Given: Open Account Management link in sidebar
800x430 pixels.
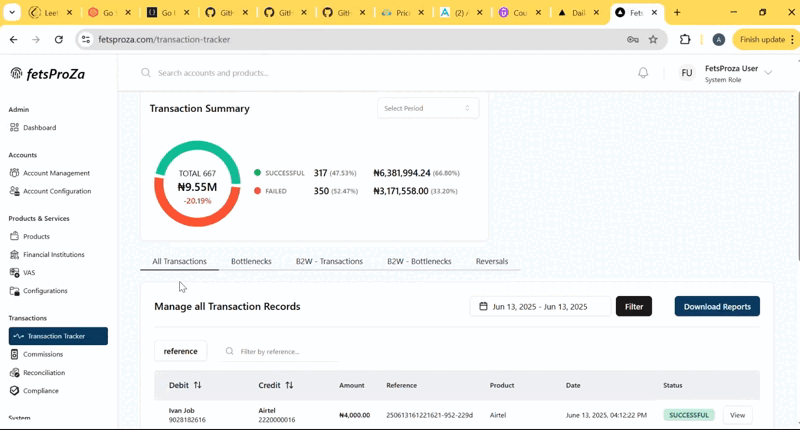Looking at the screenshot, I should (56, 173).
